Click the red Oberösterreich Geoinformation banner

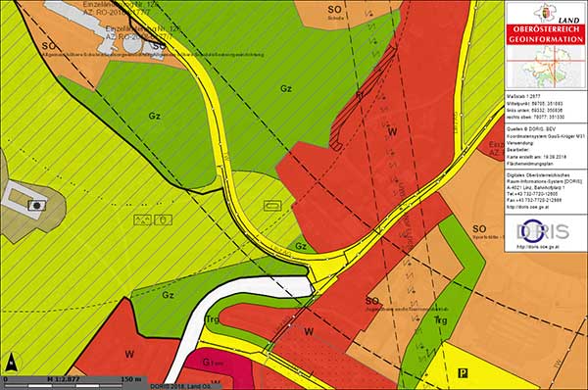click(x=546, y=34)
